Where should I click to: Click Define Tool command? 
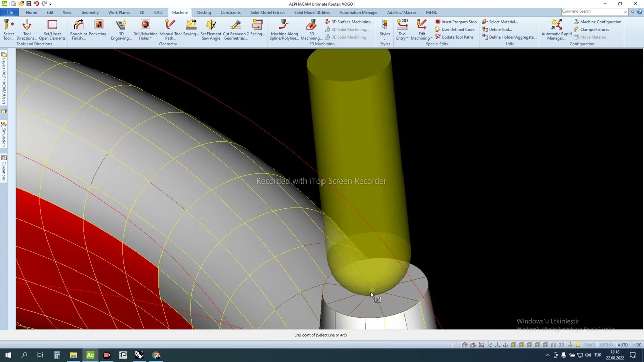click(497, 29)
